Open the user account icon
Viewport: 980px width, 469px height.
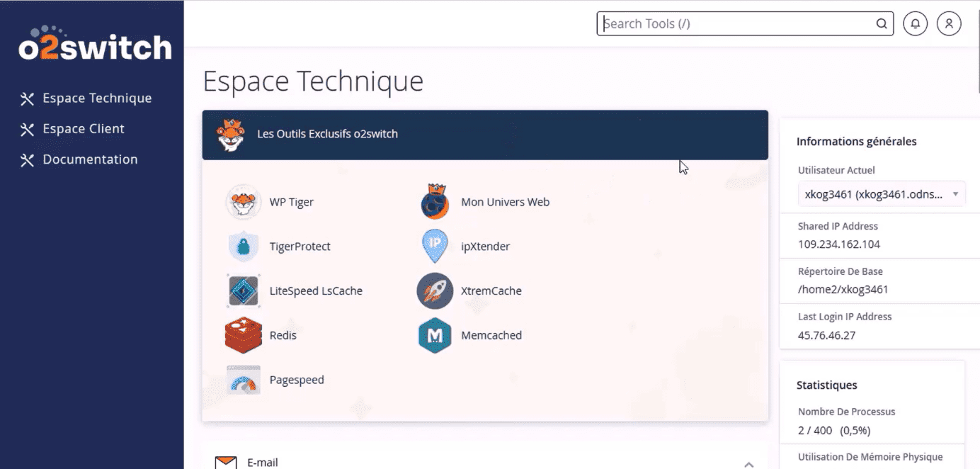(949, 23)
